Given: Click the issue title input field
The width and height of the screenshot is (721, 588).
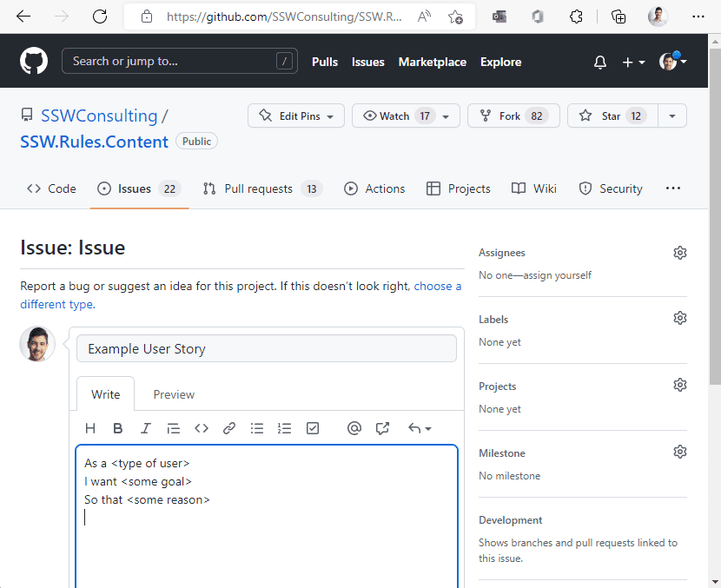Looking at the screenshot, I should [x=267, y=349].
